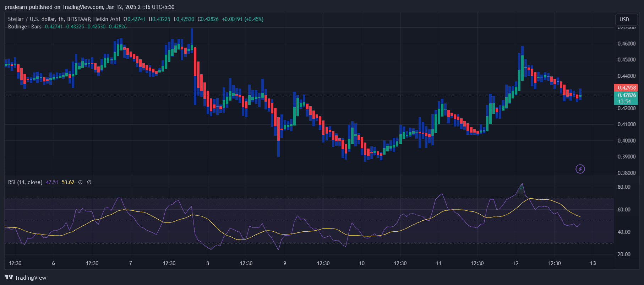Click date label 11 on time axis
Screen dimensions: 644x285
pos(439,263)
